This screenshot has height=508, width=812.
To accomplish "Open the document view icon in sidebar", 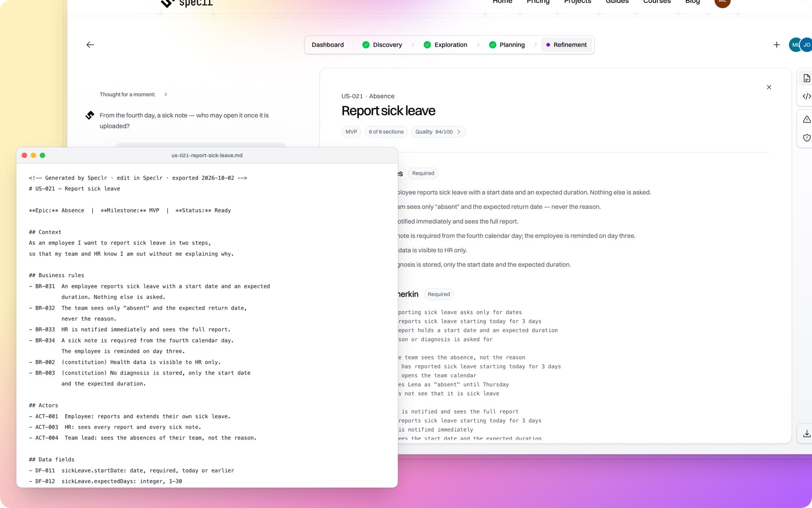I will tap(806, 78).
